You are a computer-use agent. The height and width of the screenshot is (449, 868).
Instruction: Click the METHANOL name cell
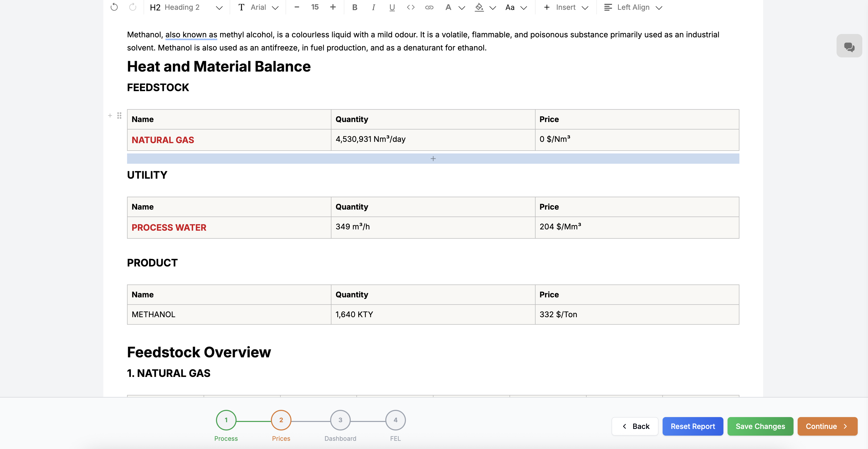coord(229,314)
